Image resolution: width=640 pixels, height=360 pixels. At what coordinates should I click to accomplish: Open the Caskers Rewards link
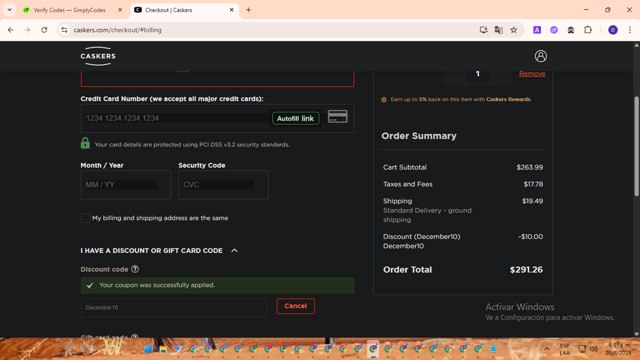pyautogui.click(x=508, y=99)
